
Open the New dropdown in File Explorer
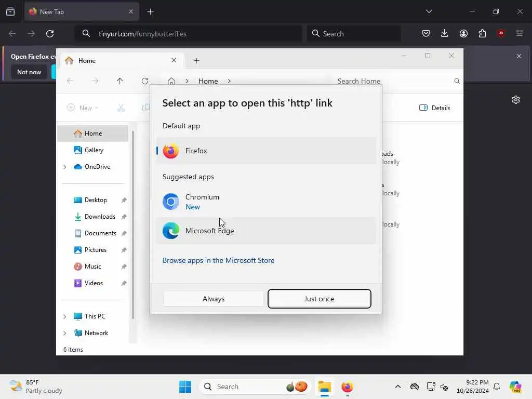83,108
